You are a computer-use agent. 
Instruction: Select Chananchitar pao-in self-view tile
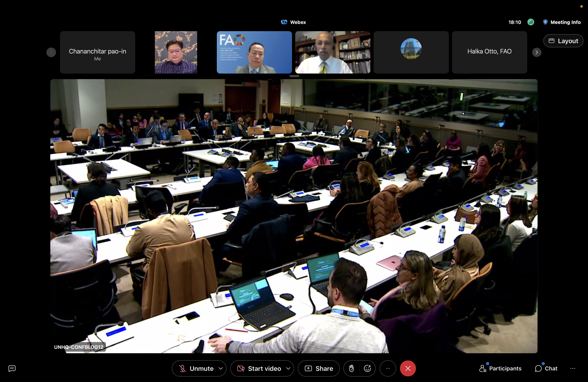pos(97,52)
